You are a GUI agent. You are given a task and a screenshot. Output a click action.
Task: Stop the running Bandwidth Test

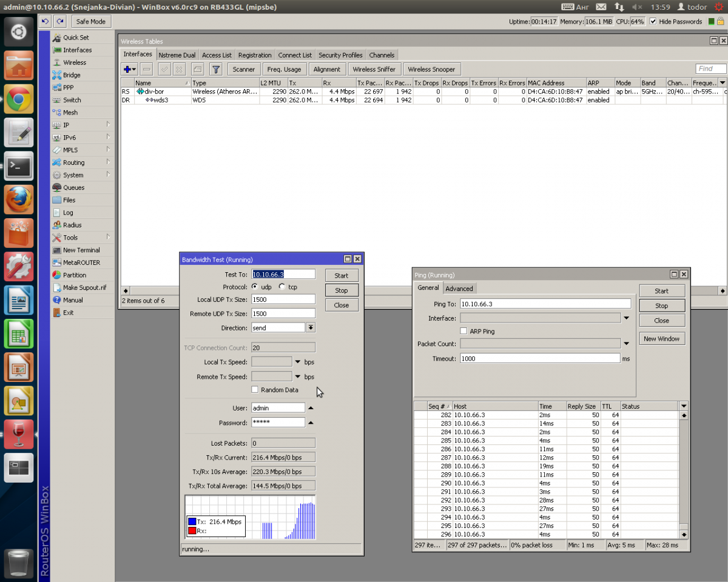coord(341,290)
